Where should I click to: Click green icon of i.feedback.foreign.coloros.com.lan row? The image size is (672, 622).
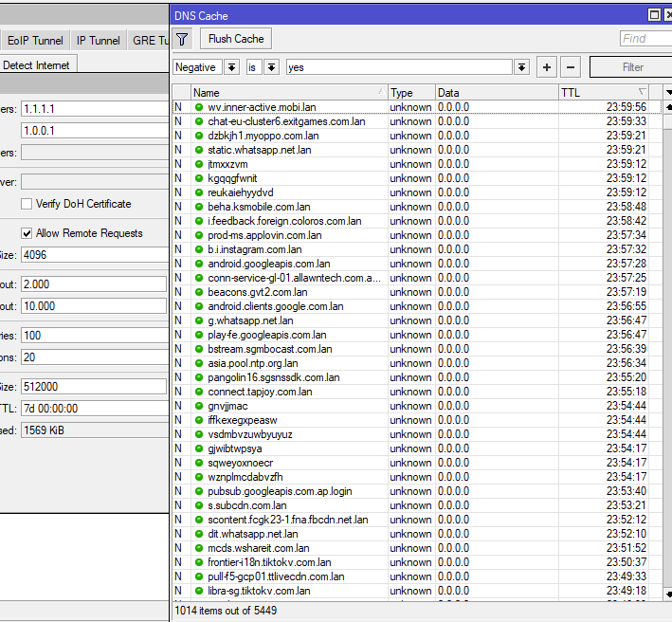199,221
